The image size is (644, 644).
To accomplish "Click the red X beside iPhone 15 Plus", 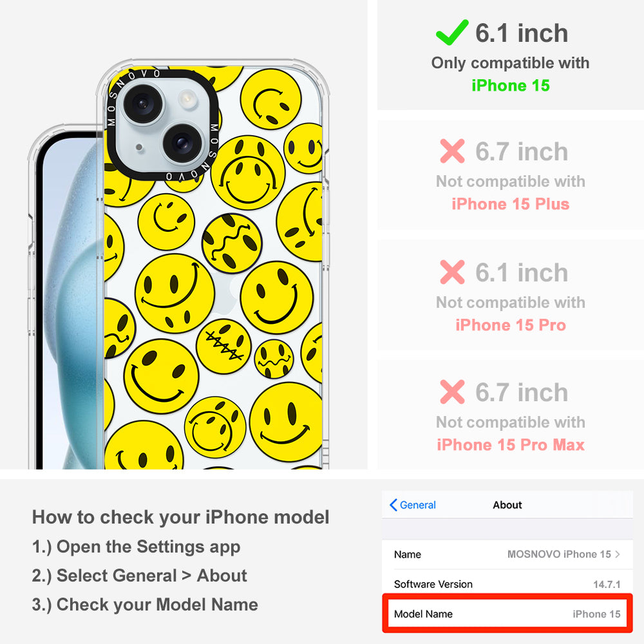I will (x=452, y=151).
